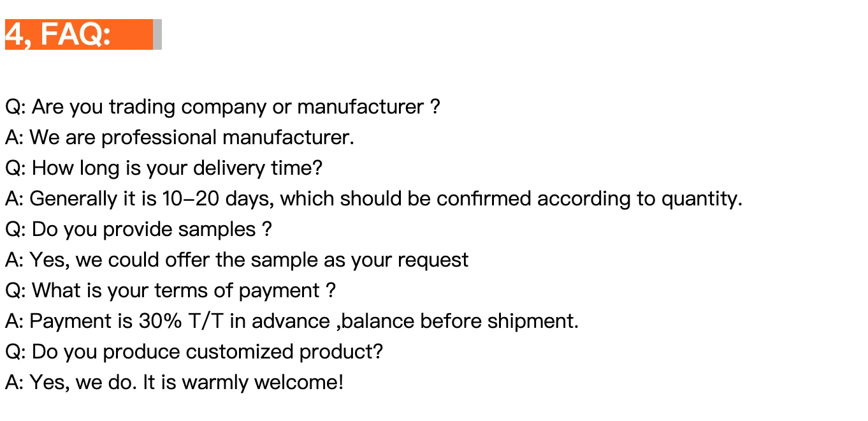868x421 pixels.
Task: Click the "30% T/T" text in payment answer
Action: pyautogui.click(x=181, y=321)
